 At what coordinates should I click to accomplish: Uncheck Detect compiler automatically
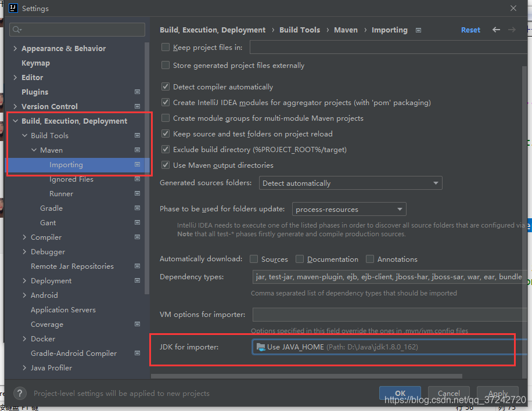(166, 87)
